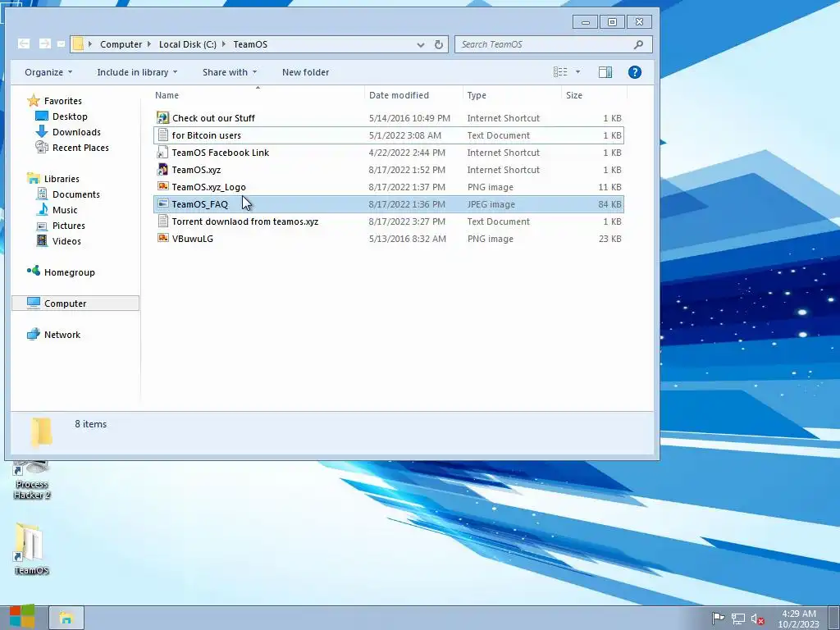This screenshot has height=630, width=840.
Task: Select the TeamOS.xyz_Logo image icon
Action: 163,186
